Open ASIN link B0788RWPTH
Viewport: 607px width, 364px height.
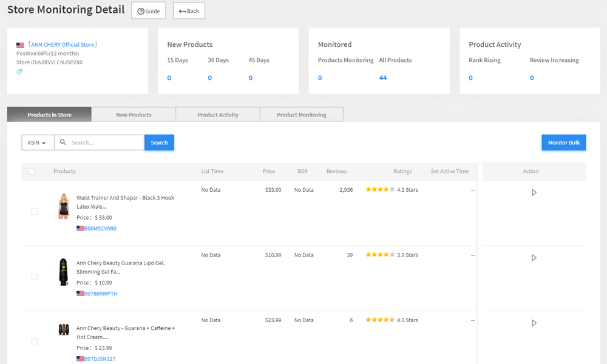pos(101,294)
